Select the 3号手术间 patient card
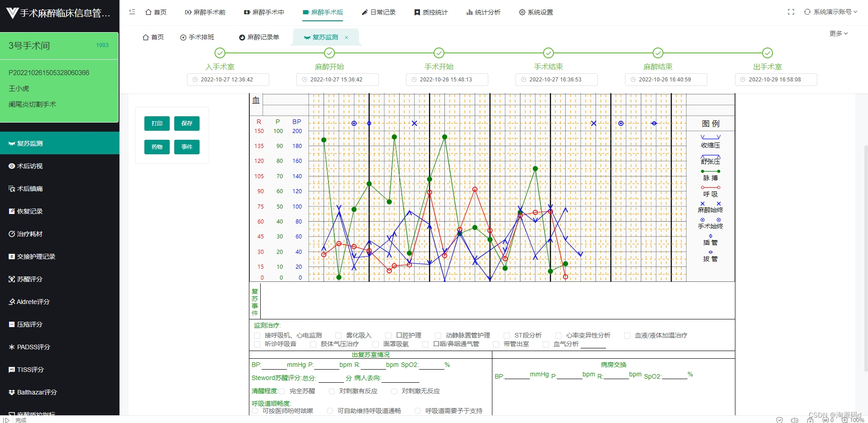This screenshot has width=868, height=423. click(x=59, y=77)
